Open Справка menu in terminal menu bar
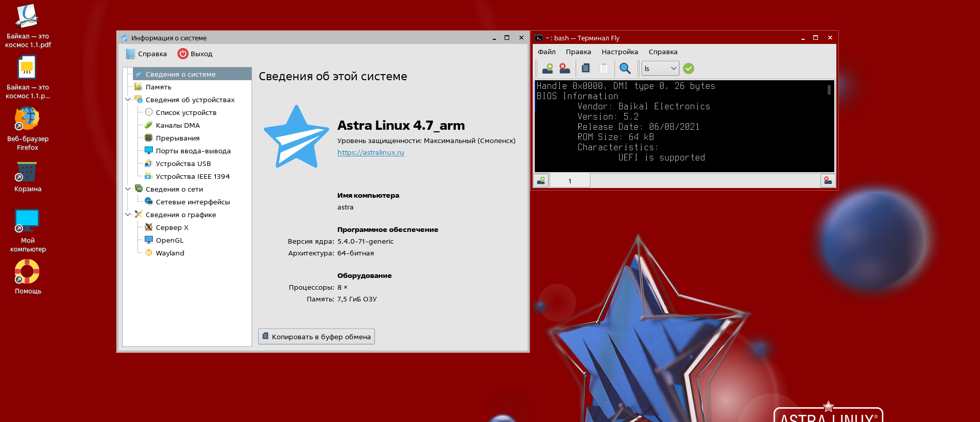This screenshot has width=980, height=422. [663, 52]
